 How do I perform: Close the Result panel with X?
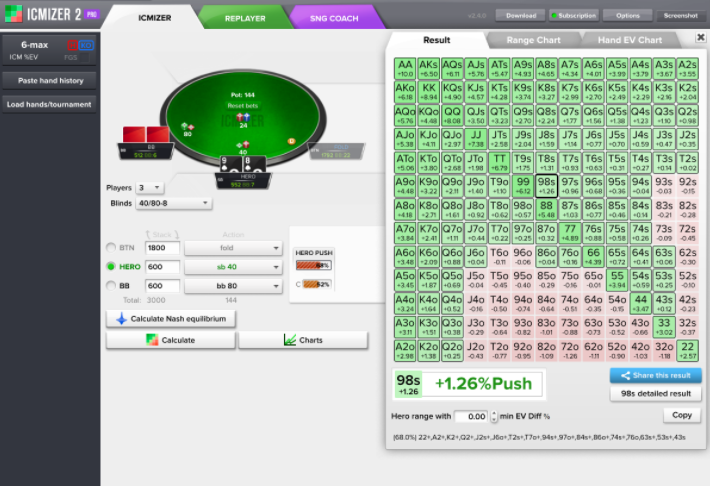pyautogui.click(x=700, y=37)
